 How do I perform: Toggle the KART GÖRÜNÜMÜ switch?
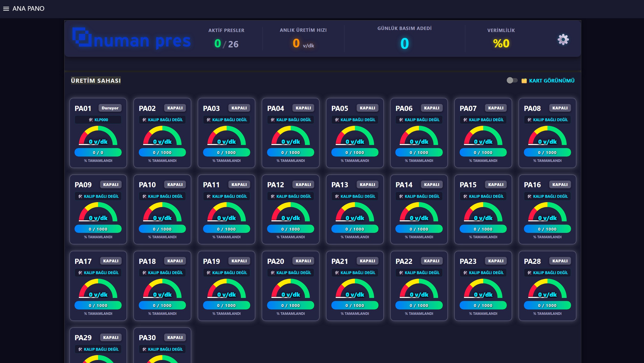coord(512,80)
